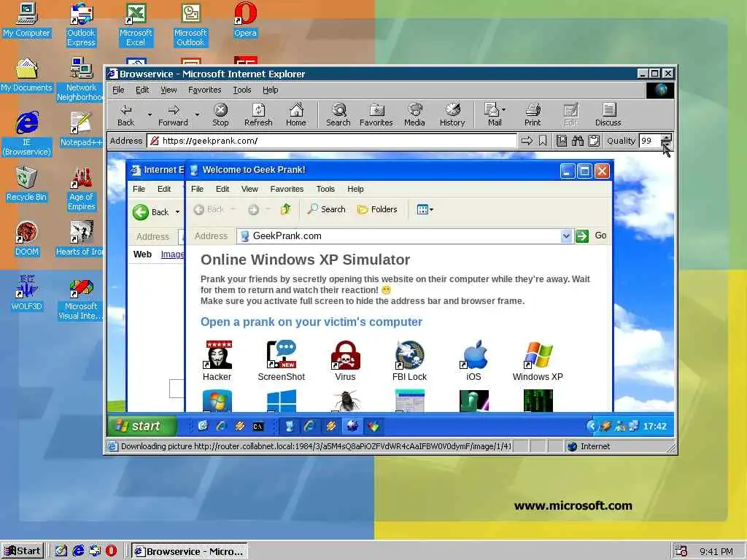
Task: Click the Forward toolbar button in Internet Explorer
Action: pos(173,115)
